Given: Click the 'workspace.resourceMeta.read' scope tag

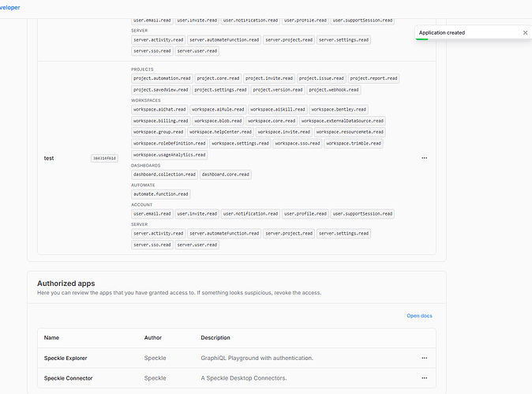Looking at the screenshot, I should 350,132.
